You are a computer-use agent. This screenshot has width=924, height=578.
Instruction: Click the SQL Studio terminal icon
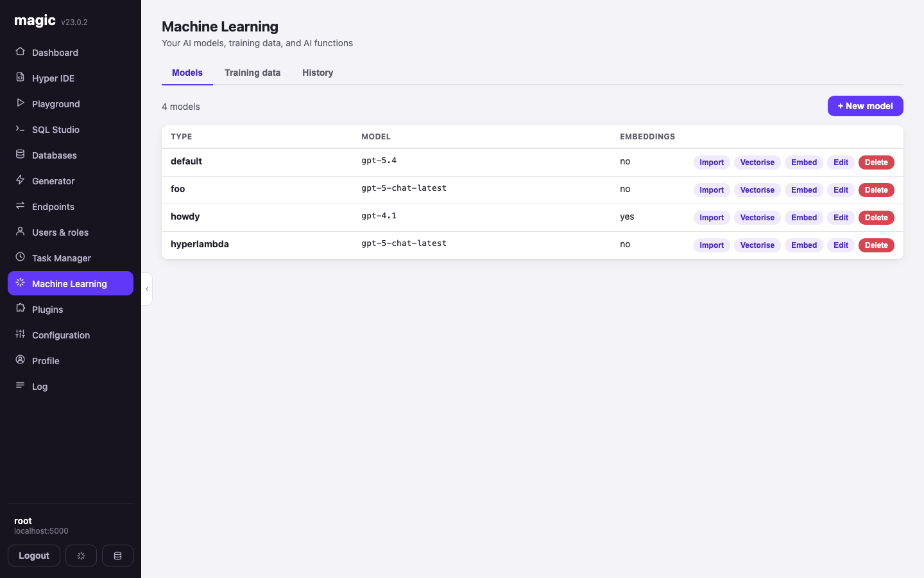pos(20,128)
